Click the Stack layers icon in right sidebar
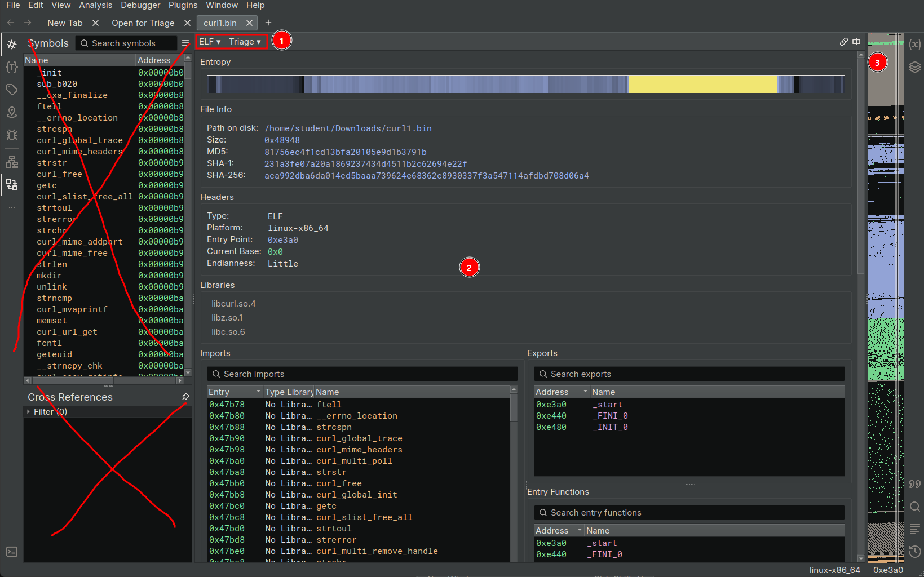 pos(914,67)
